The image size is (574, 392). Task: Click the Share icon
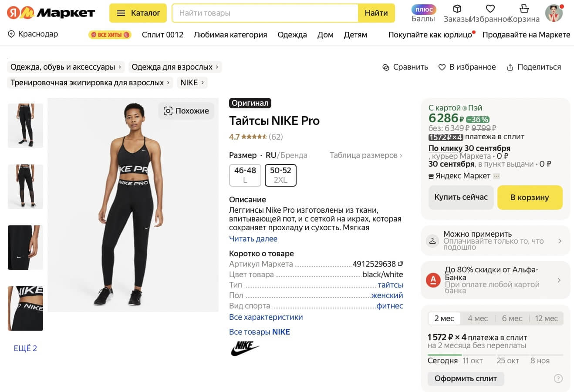click(510, 67)
